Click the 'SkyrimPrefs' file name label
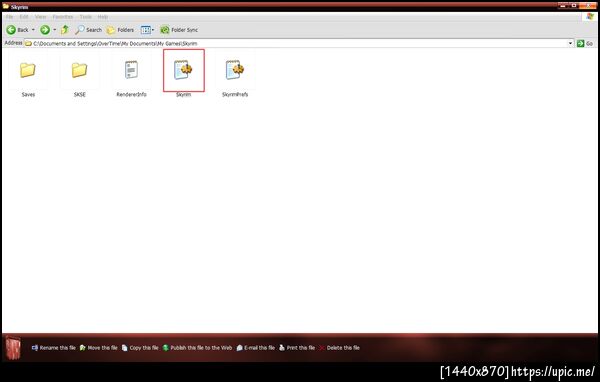 click(x=235, y=94)
